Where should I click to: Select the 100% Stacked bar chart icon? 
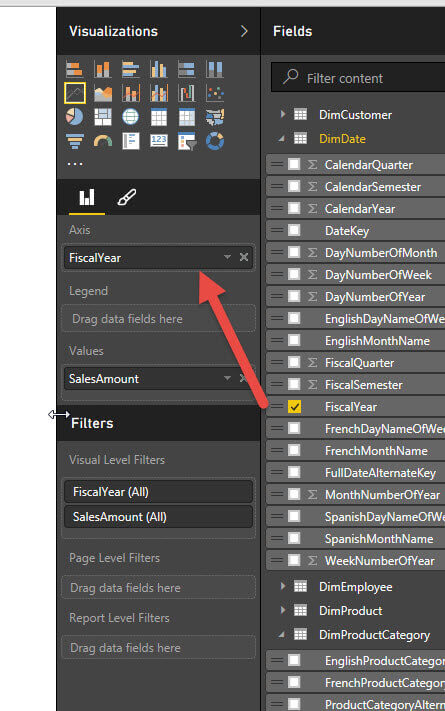point(186,69)
